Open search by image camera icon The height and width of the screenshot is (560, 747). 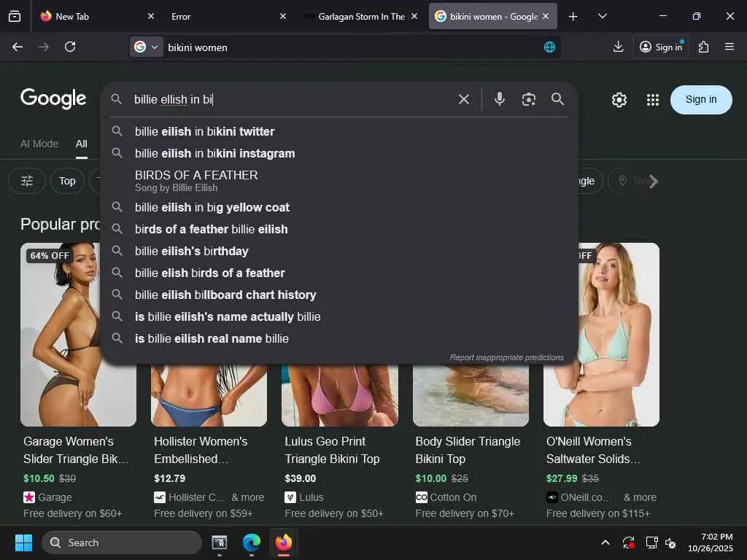tap(529, 99)
